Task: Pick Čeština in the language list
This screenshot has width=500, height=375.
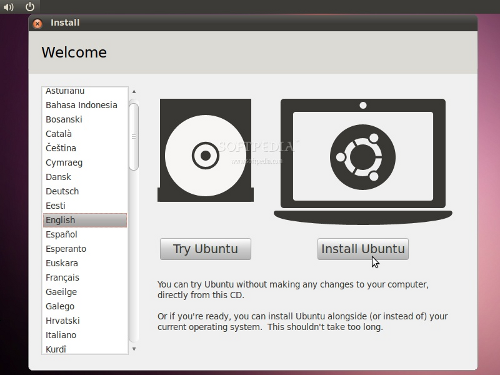Action: [x=85, y=148]
